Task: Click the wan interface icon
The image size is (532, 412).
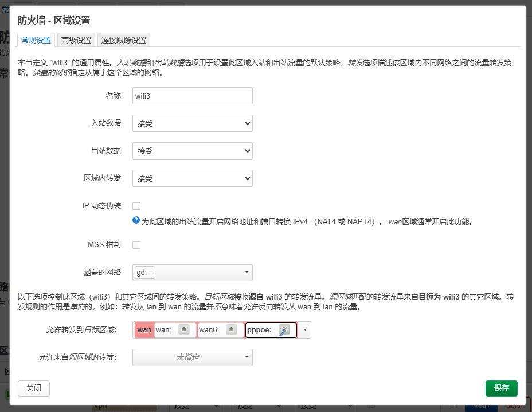Action: [x=183, y=329]
